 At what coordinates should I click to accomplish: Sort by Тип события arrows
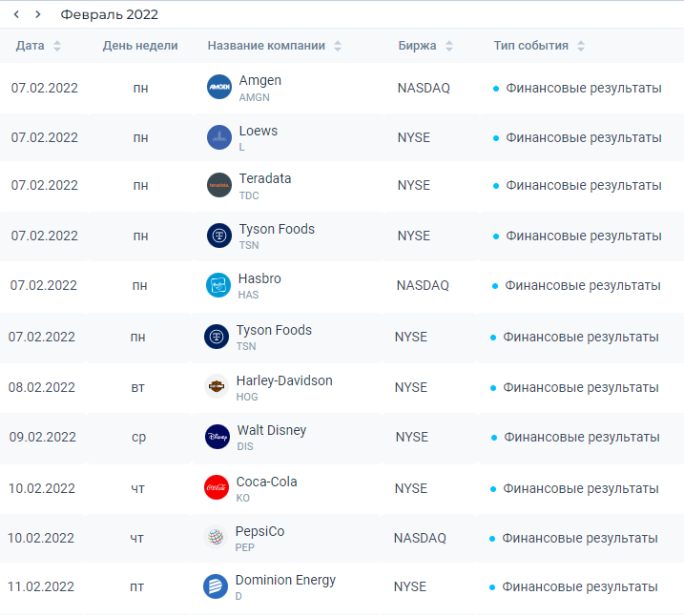[581, 46]
